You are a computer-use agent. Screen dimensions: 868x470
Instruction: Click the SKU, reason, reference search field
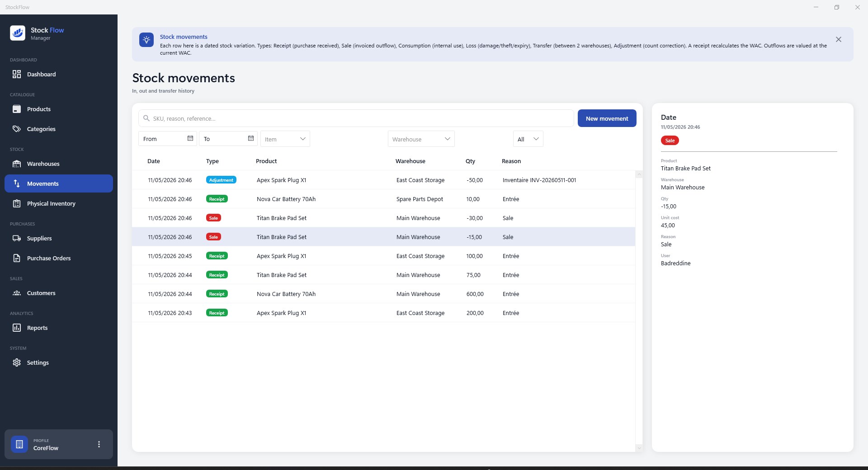pos(356,118)
